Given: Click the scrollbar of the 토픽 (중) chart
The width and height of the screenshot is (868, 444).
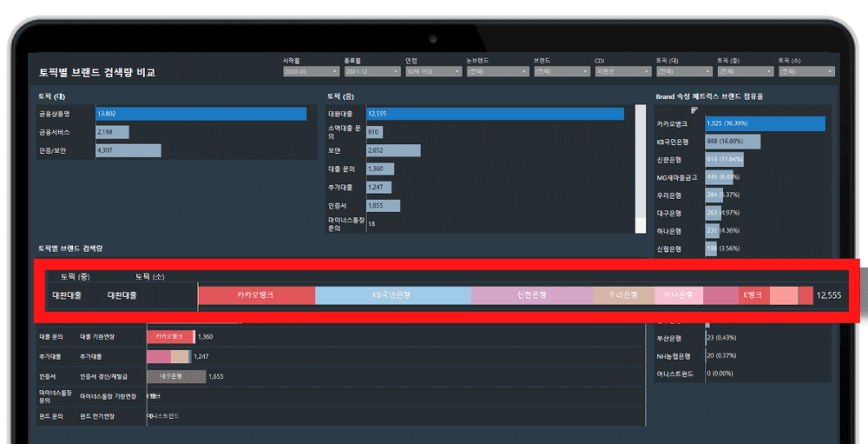Looking at the screenshot, I should pos(641,169).
